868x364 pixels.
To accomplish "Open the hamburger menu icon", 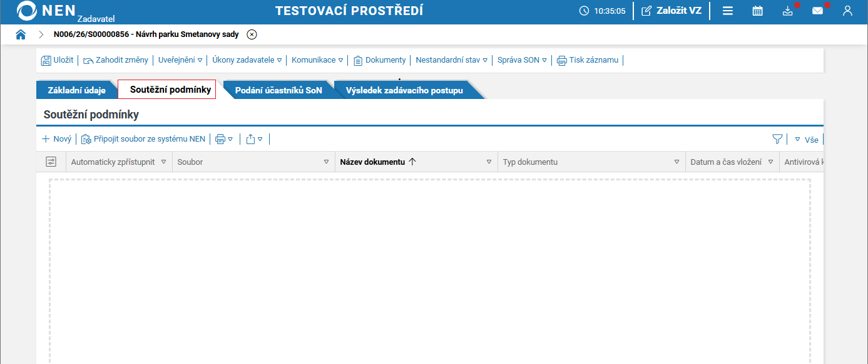I will tap(727, 11).
